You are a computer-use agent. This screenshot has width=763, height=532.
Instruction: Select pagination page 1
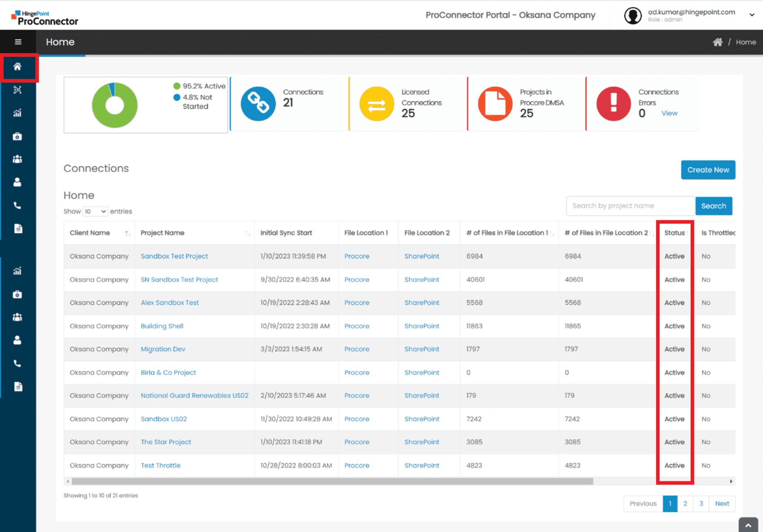pyautogui.click(x=670, y=503)
